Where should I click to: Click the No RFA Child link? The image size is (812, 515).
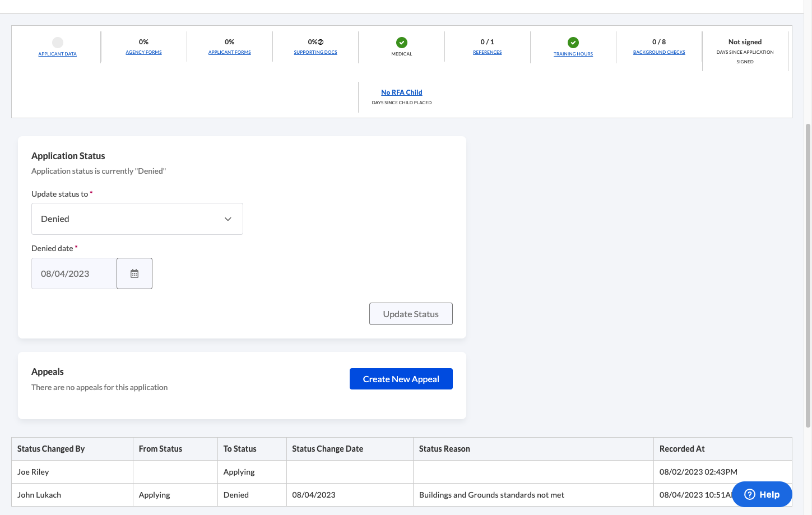pyautogui.click(x=402, y=92)
